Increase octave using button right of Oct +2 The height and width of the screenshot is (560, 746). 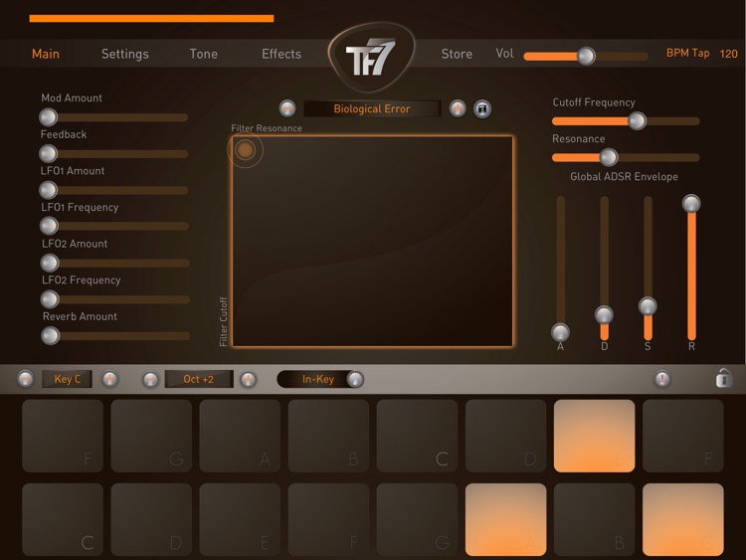tap(248, 379)
